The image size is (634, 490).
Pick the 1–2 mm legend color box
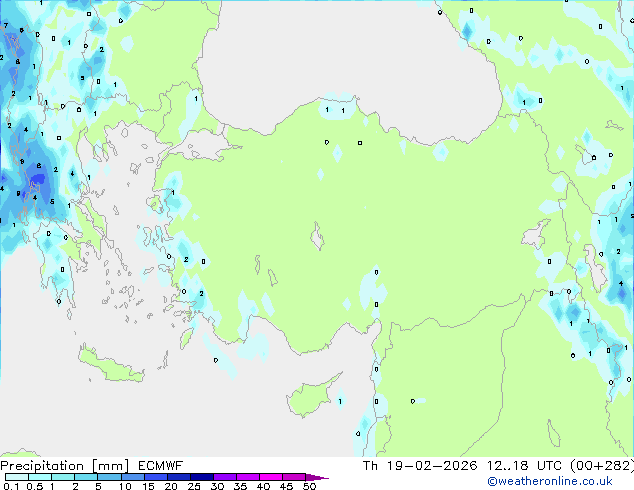coord(63,477)
